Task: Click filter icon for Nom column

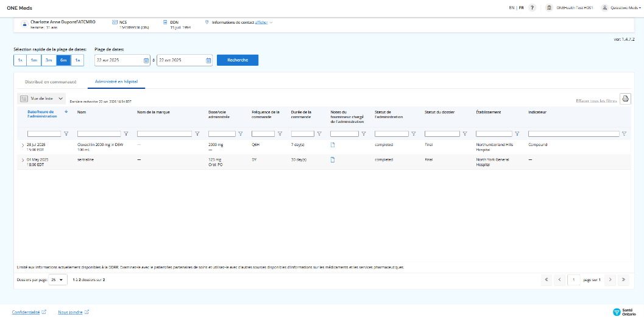Action: [x=126, y=134]
